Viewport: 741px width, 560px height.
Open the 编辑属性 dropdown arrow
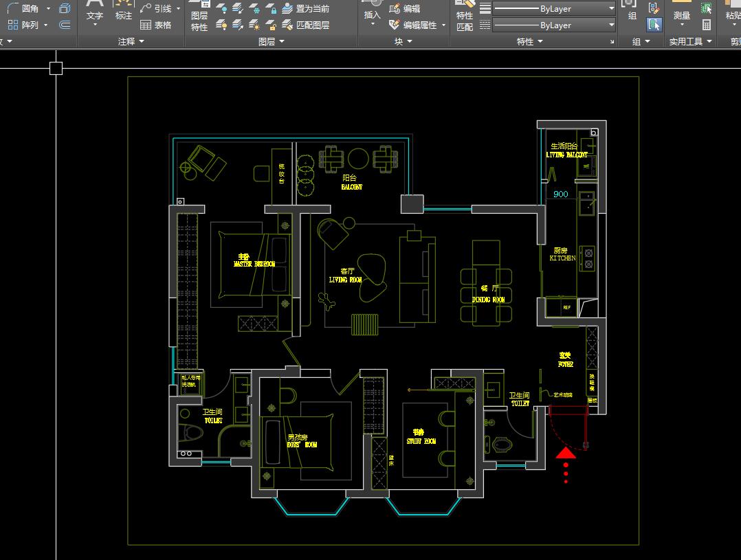coord(444,25)
